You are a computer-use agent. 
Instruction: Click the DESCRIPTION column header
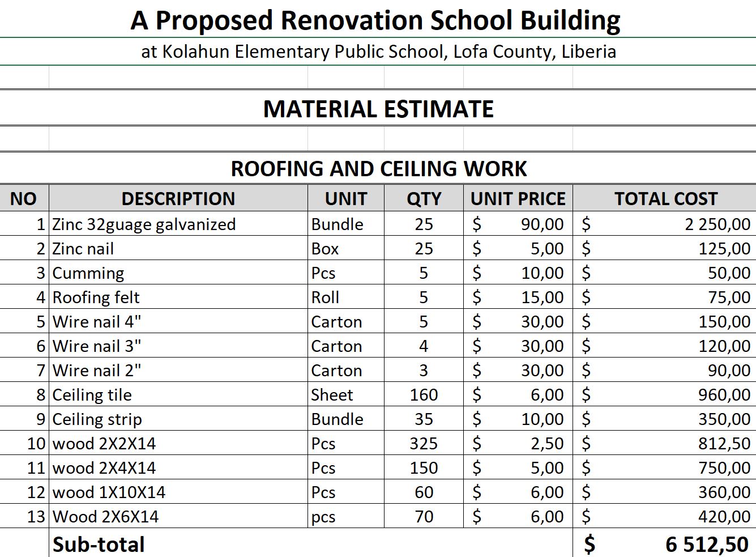(x=178, y=199)
